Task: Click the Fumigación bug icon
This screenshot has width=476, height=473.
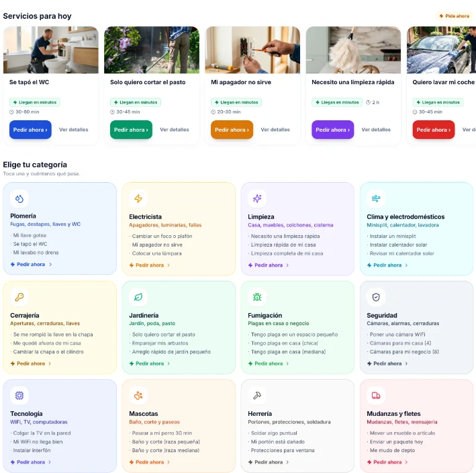Action: tap(257, 297)
